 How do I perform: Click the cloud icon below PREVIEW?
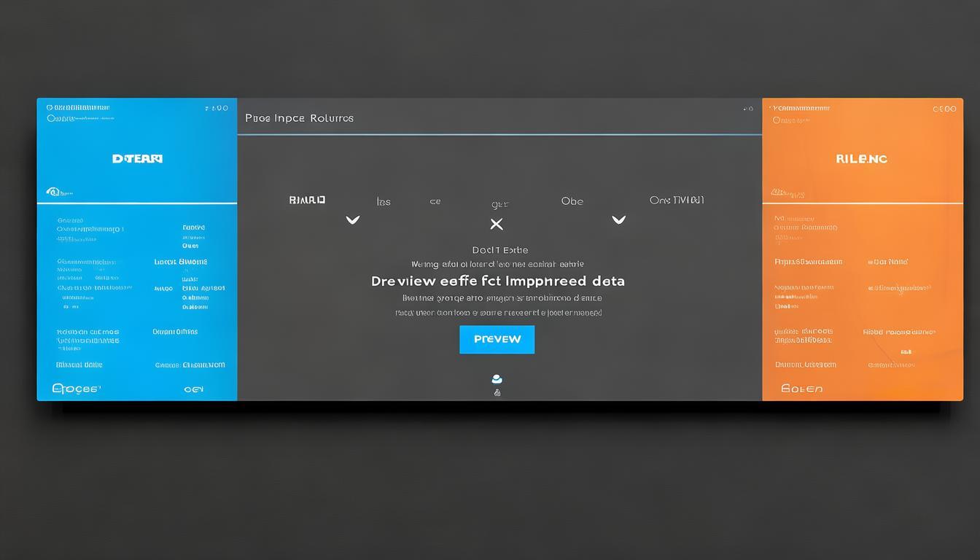point(497,379)
